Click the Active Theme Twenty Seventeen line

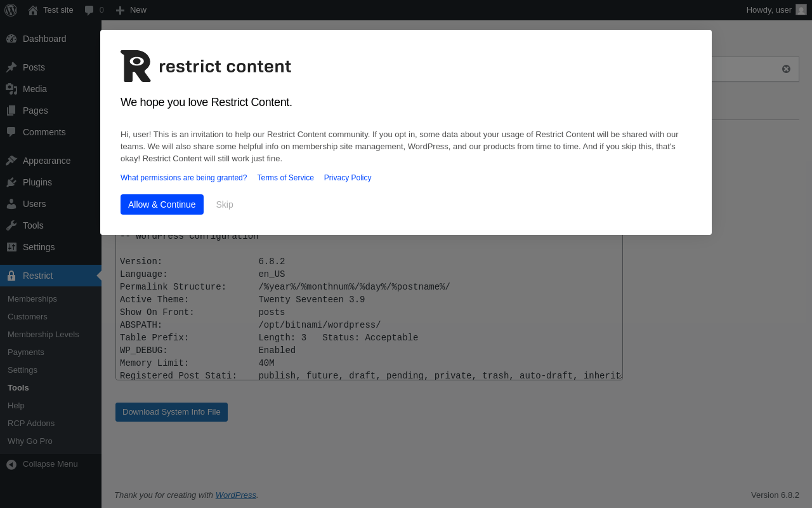point(242,300)
